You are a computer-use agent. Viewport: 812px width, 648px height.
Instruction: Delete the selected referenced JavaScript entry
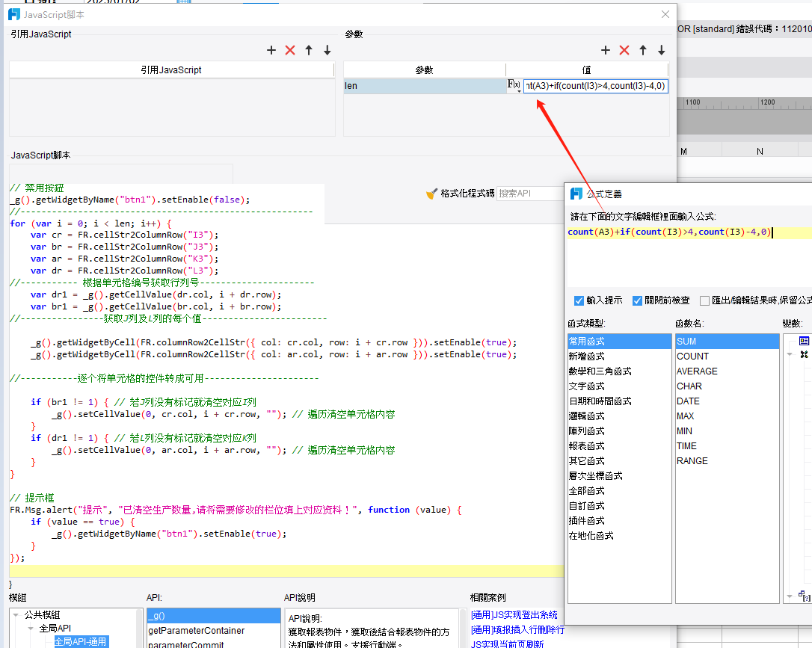coord(290,50)
